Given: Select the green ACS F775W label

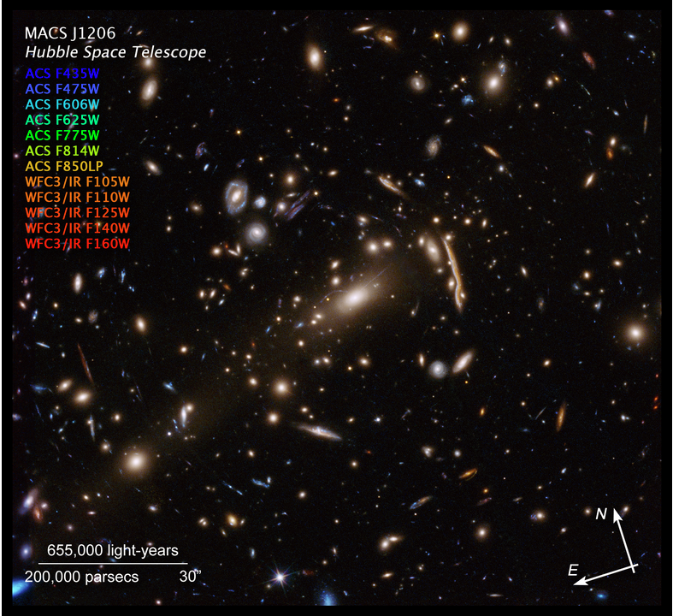Looking at the screenshot, I should [x=63, y=134].
